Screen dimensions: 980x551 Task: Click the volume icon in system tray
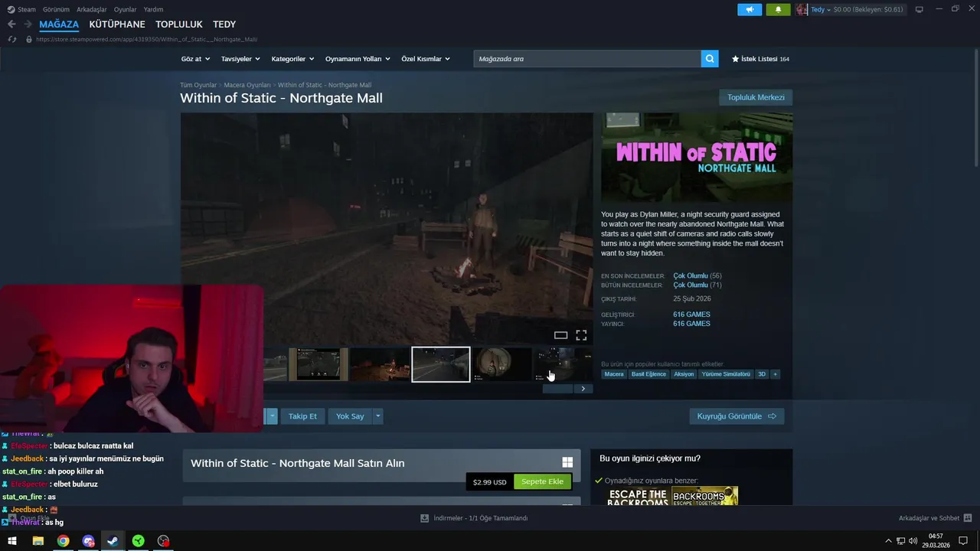coord(913,541)
